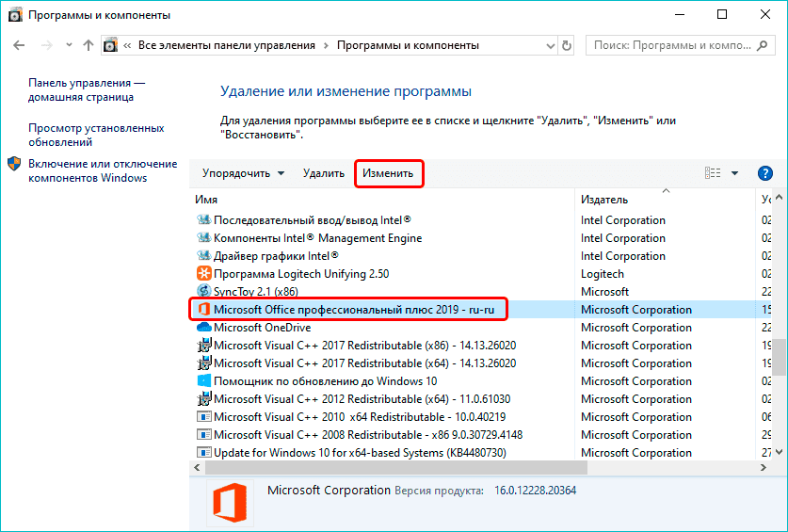Sort by the Издатель column header
This screenshot has width=788, height=532.
pyautogui.click(x=604, y=199)
